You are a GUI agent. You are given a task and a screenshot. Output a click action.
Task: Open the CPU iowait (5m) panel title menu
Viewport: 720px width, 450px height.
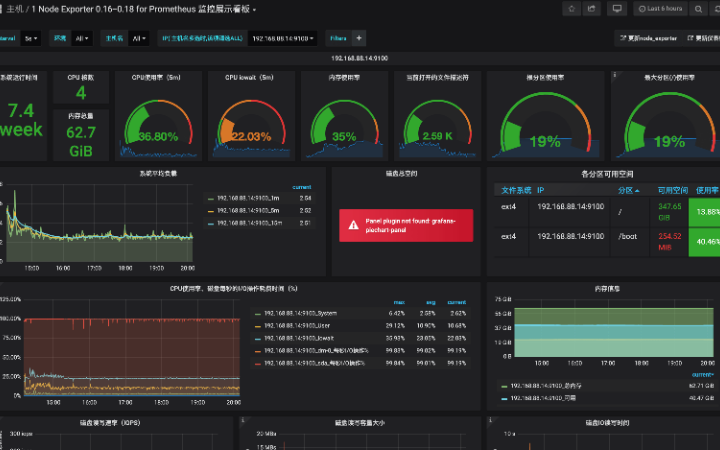tap(249, 78)
